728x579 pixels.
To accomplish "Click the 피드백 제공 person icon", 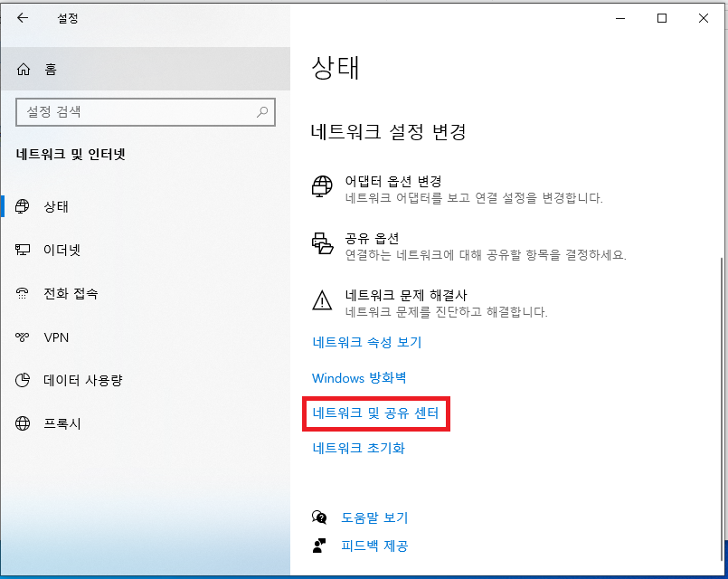I will (319, 546).
